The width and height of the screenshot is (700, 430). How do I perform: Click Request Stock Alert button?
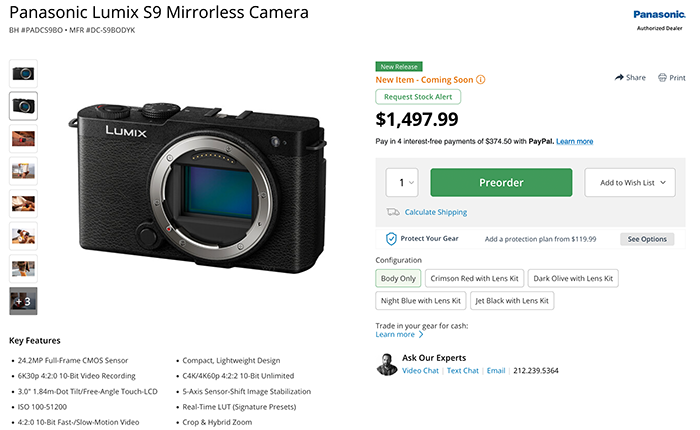(418, 97)
